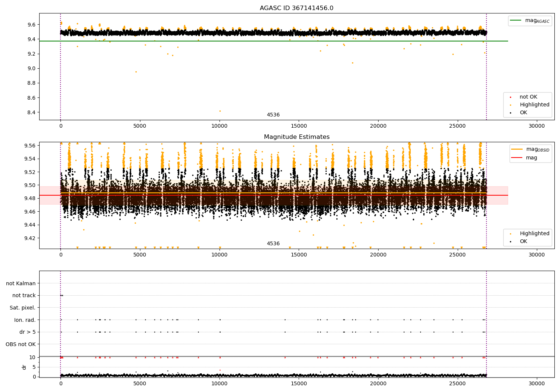Select the 'not Kalman' row label
The image size is (560, 392).
click(x=21, y=283)
